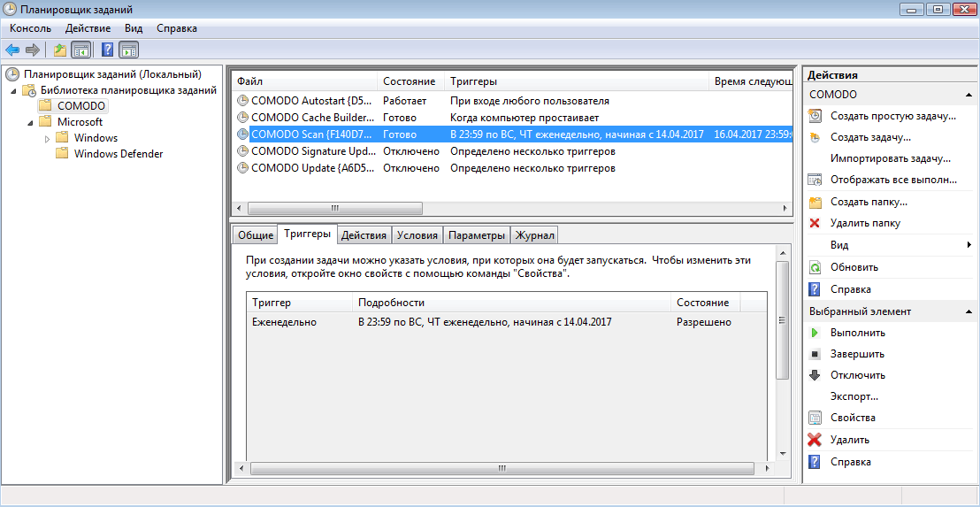Switch to the Общие tab
980x507 pixels.
point(255,235)
